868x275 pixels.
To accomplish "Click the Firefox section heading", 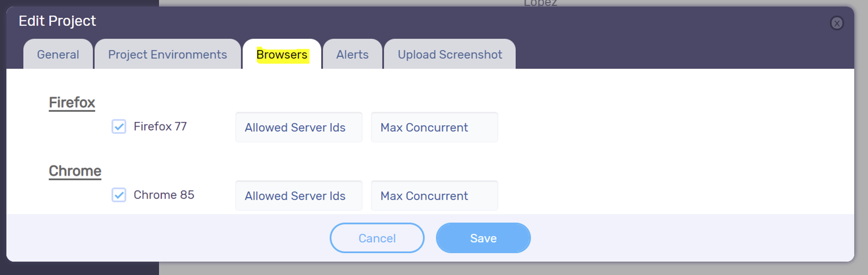I will coord(72,103).
